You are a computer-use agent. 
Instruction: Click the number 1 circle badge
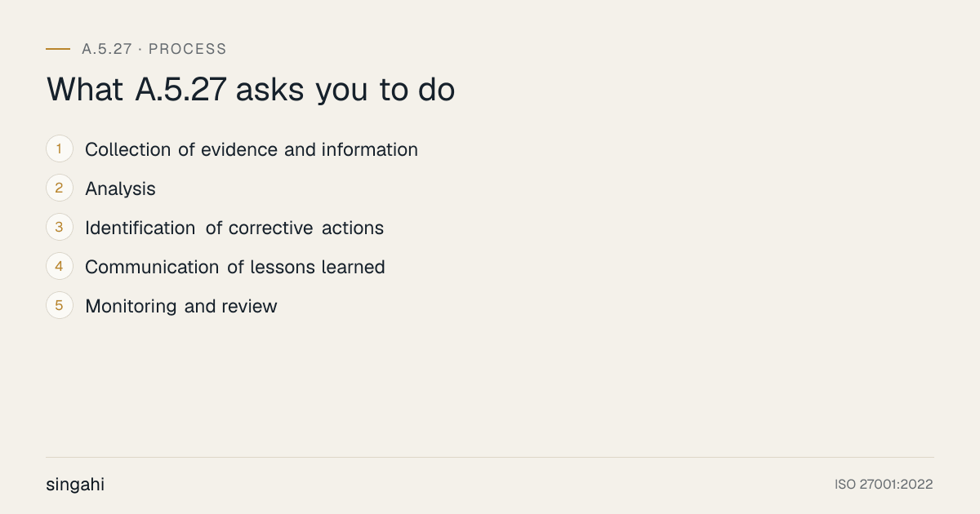(x=60, y=149)
